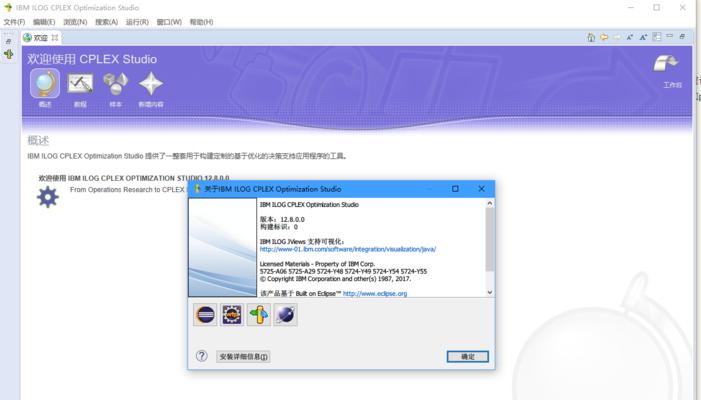Minimize the main CPLEX Studio window
Viewport: 701px width, 400px height.
[x=631, y=7]
